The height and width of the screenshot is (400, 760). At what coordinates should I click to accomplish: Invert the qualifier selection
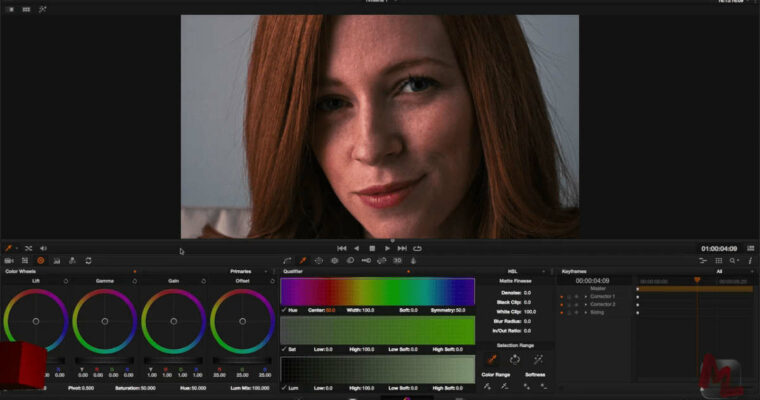pos(515,359)
